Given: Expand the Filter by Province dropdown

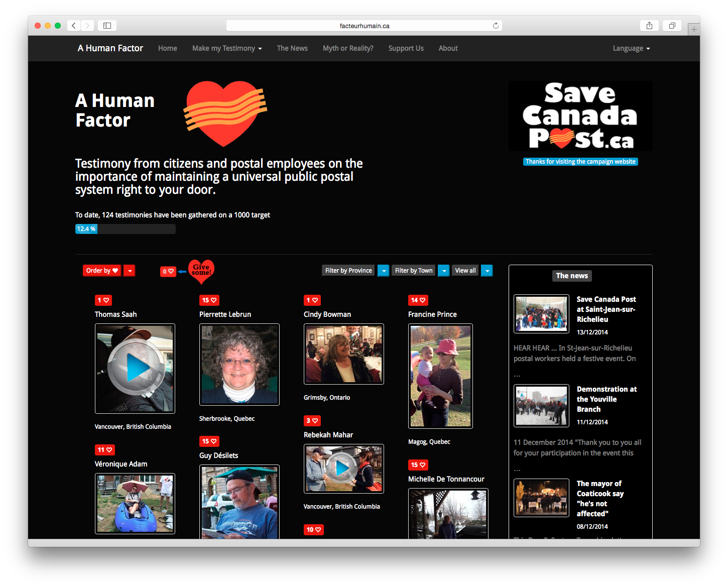Looking at the screenshot, I should [x=383, y=271].
